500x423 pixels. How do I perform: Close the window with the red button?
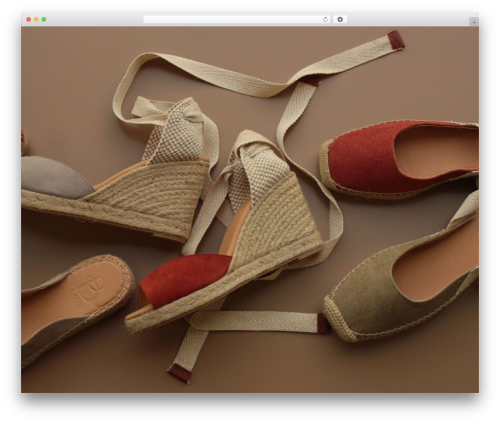click(x=29, y=20)
